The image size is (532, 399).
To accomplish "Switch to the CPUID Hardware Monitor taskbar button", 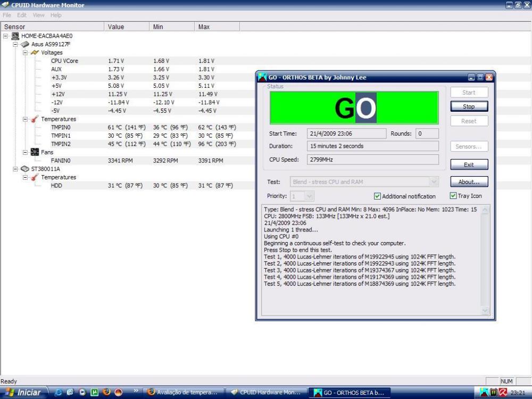I will (265, 393).
